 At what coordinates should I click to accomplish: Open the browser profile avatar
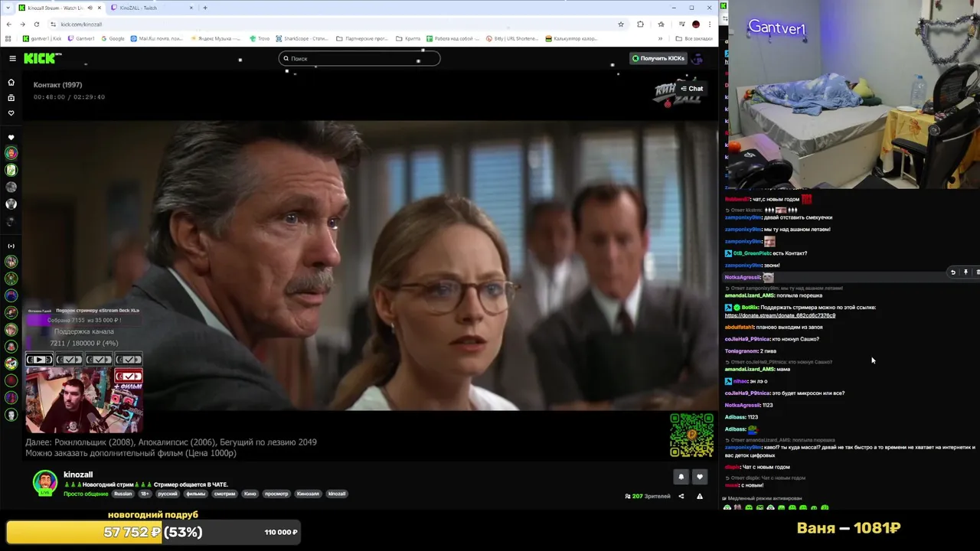(695, 24)
